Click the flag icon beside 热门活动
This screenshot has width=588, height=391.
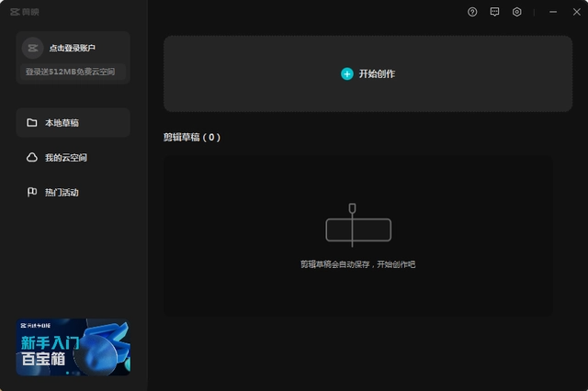click(32, 193)
